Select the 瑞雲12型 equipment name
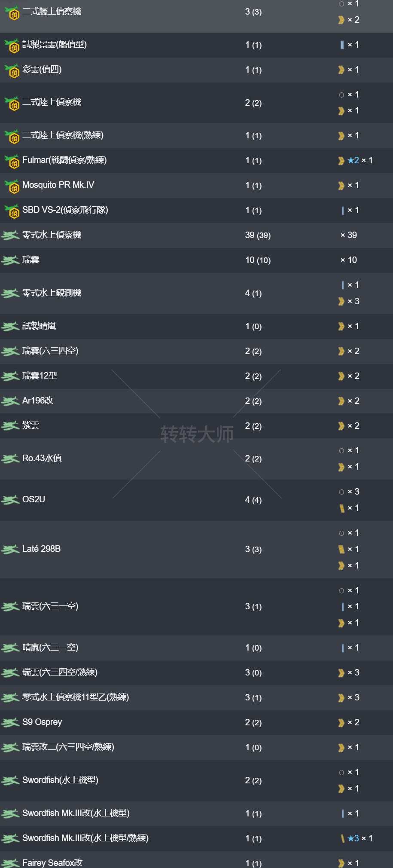Image resolution: width=393 pixels, height=868 pixels. click(40, 376)
